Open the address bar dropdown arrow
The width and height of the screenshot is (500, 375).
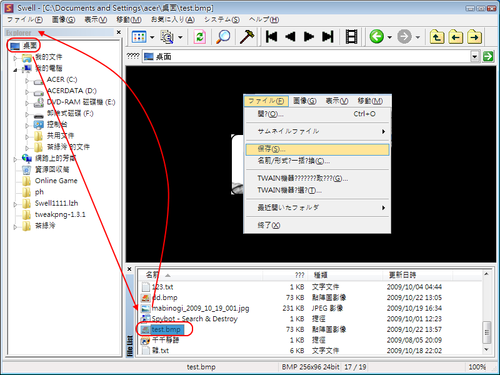[x=475, y=57]
